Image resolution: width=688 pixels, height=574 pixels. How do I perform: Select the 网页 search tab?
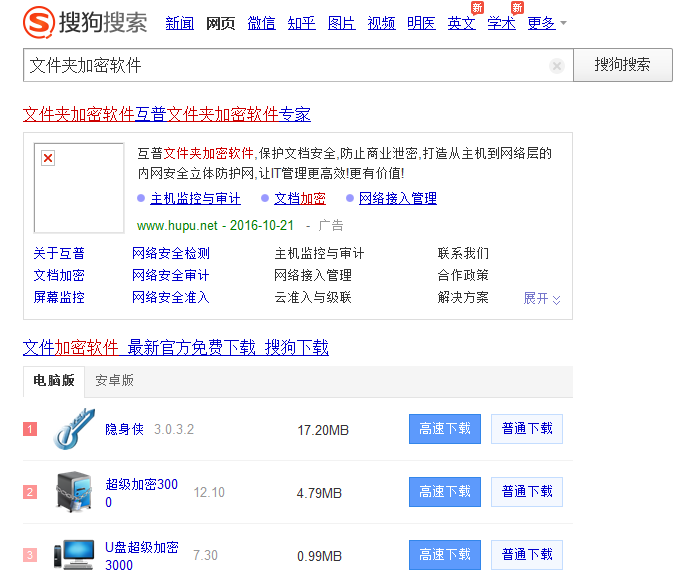[x=220, y=23]
